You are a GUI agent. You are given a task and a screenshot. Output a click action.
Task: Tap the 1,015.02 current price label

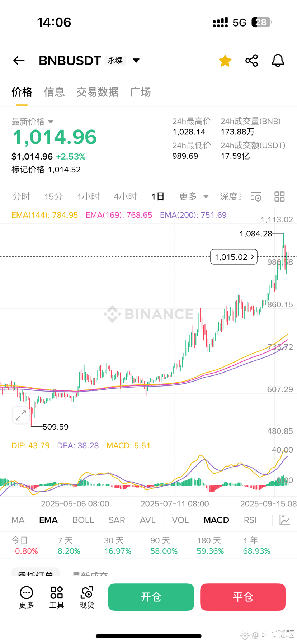pos(234,257)
